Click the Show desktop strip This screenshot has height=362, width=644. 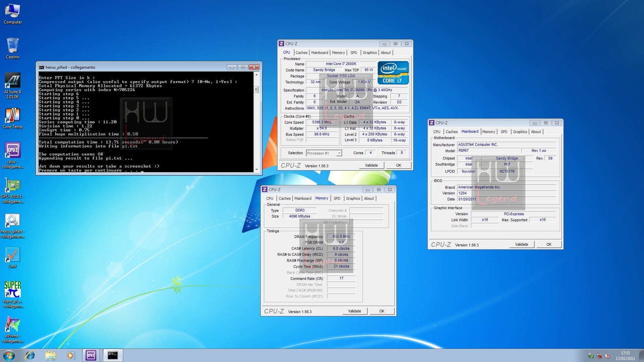[x=641, y=355]
